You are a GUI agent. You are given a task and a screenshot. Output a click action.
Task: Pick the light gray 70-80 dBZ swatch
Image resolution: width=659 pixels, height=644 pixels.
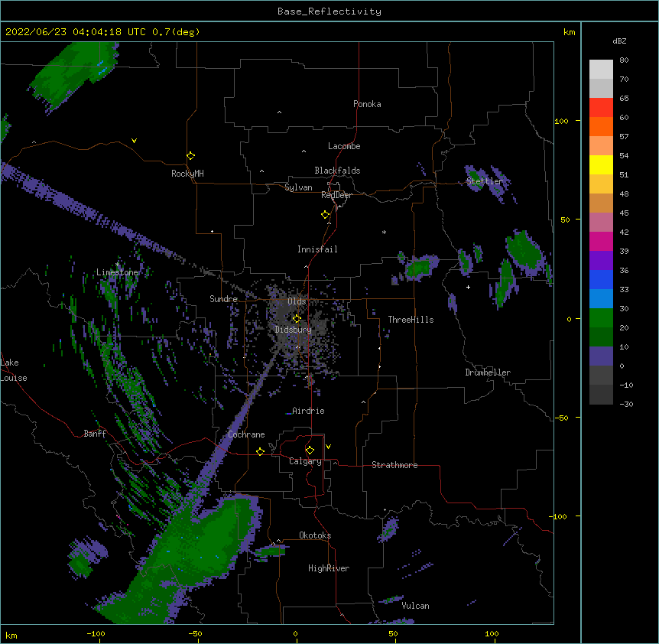[601, 69]
